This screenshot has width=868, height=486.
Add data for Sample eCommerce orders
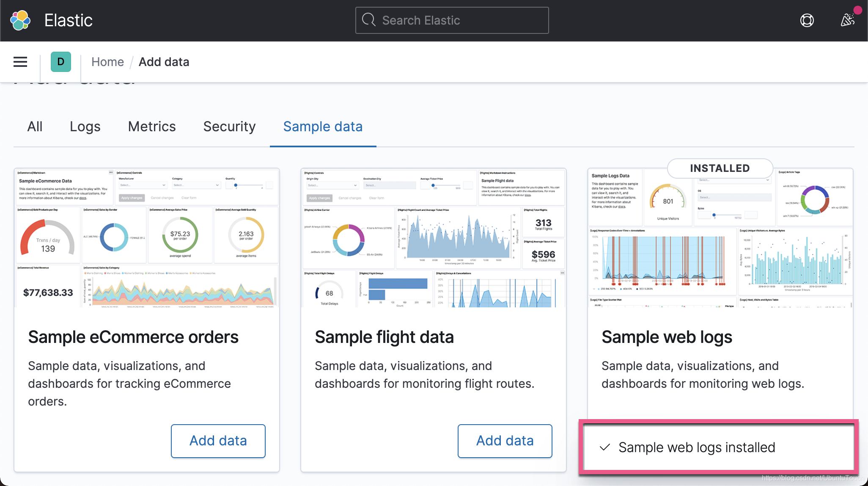pyautogui.click(x=218, y=441)
